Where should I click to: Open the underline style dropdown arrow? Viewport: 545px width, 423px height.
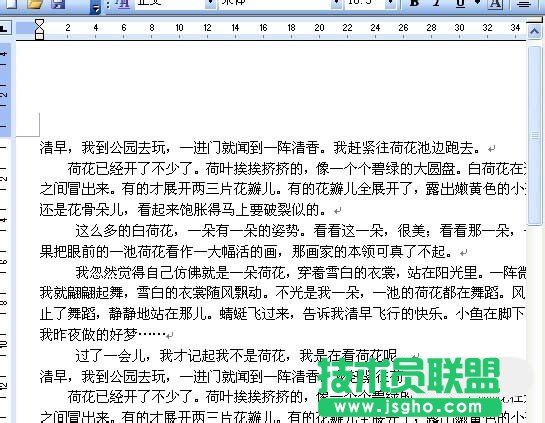click(x=478, y=3)
